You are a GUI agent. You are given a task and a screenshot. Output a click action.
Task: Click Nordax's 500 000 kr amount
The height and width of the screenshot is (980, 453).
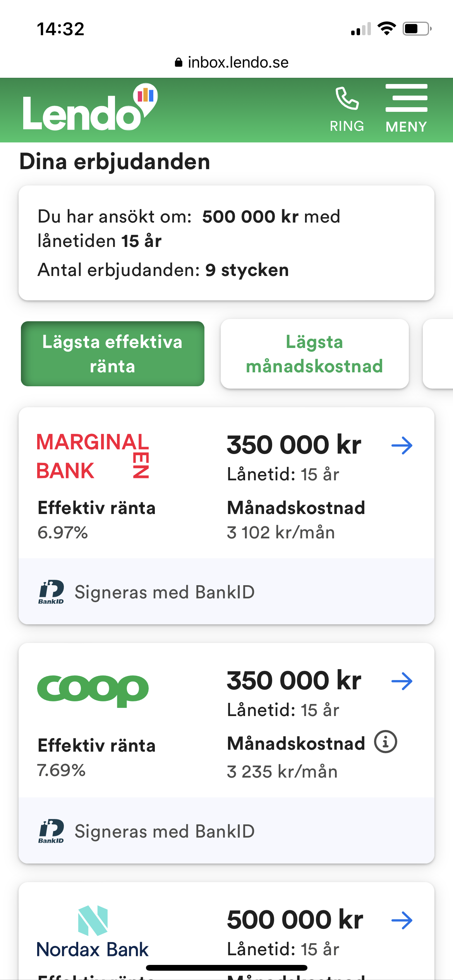(x=295, y=920)
